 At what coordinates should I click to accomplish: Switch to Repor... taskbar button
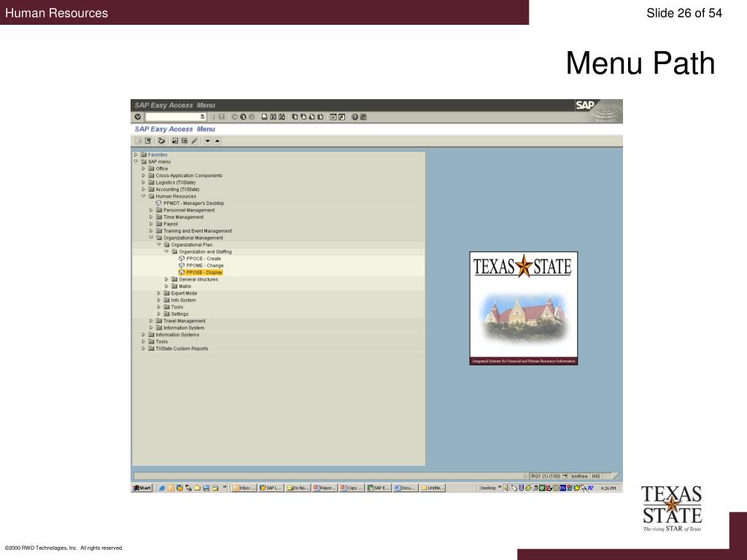325,488
